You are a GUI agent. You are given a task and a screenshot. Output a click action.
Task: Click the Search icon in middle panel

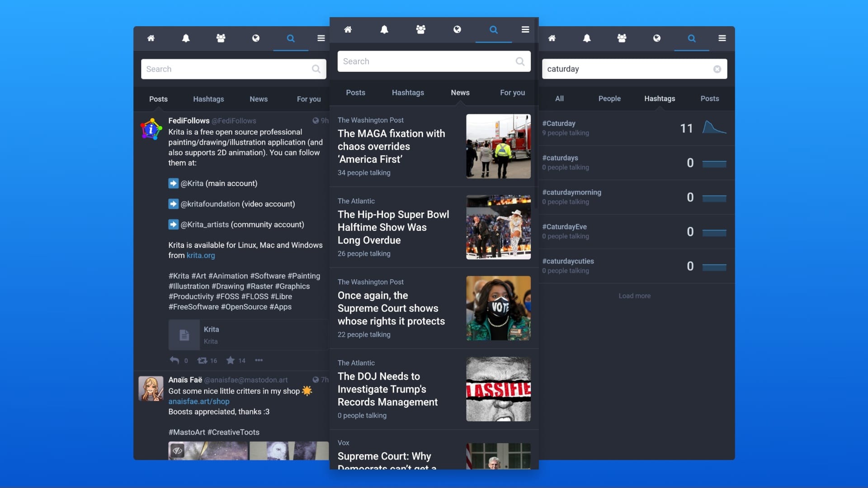pyautogui.click(x=493, y=30)
